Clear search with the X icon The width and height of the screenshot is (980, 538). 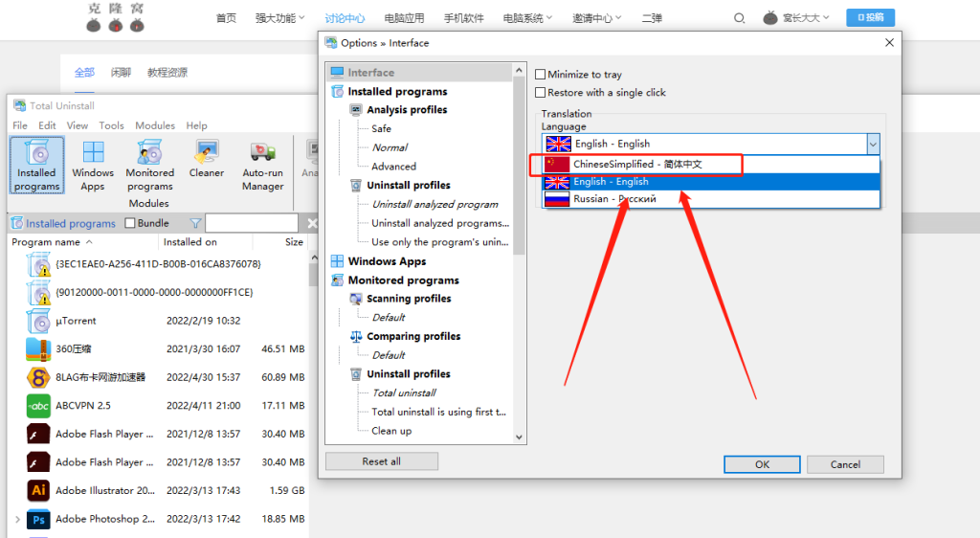312,223
